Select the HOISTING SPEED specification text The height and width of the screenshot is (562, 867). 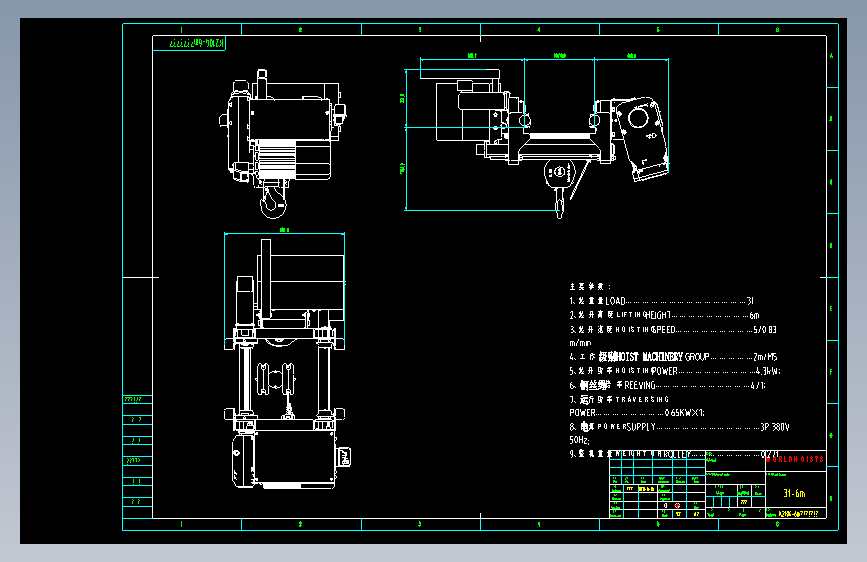pos(673,329)
